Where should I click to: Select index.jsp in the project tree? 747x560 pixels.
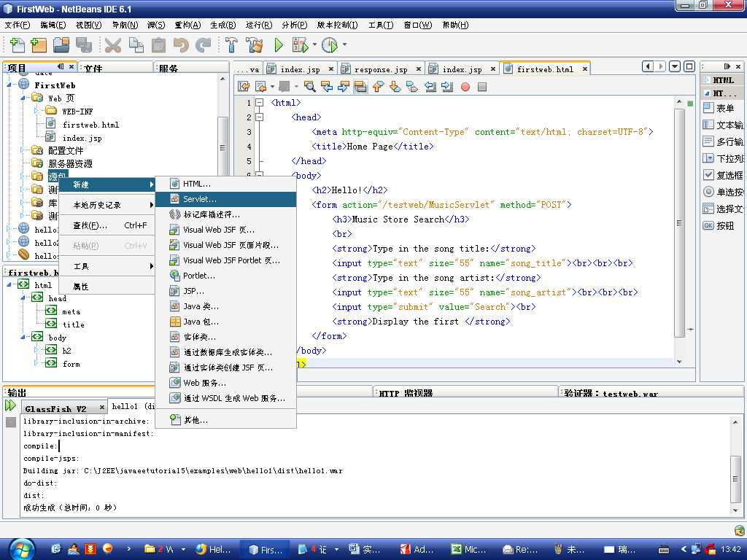[x=82, y=138]
